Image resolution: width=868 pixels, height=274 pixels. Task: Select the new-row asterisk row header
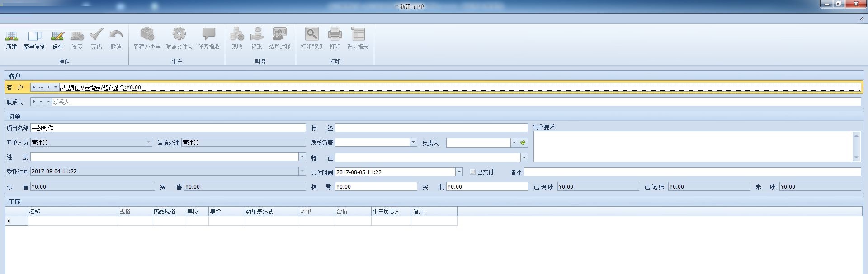pos(16,221)
